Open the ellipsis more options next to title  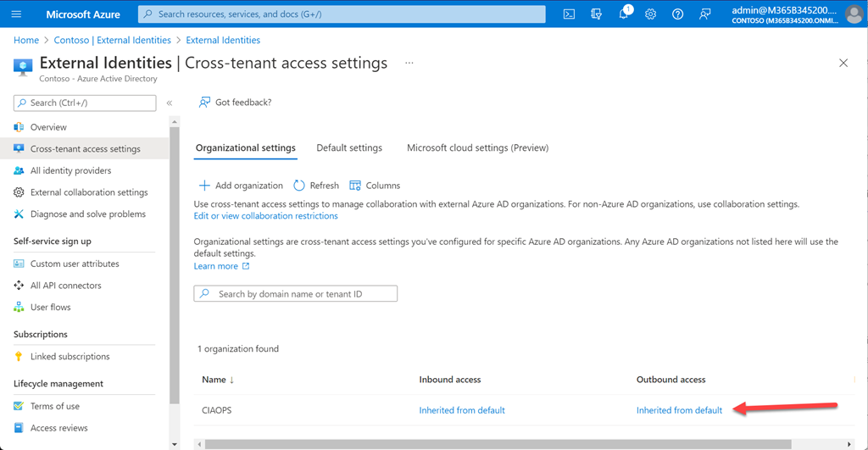click(x=409, y=63)
